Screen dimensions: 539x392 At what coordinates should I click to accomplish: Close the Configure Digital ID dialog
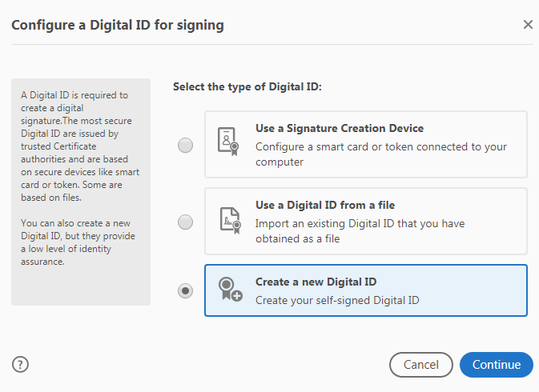[x=528, y=25]
